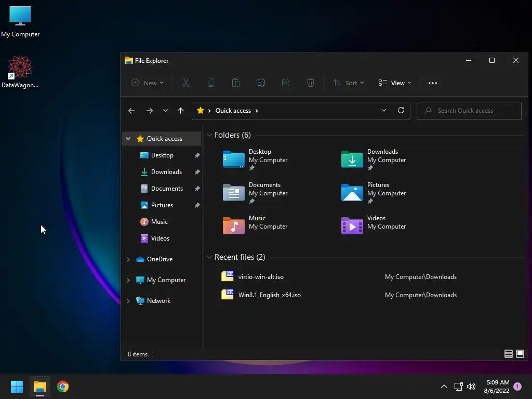Click the Copy icon in toolbar
Screen dimensions: 532x399
pyautogui.click(x=211, y=83)
